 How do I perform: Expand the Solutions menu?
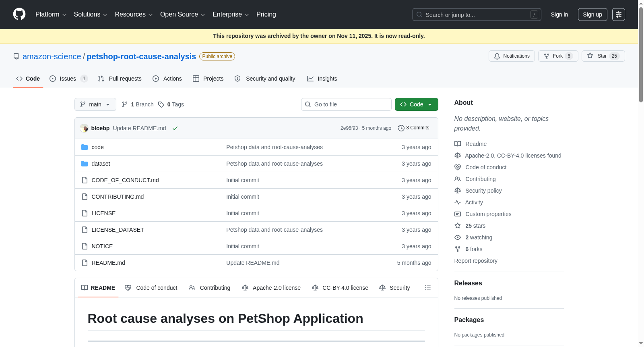click(x=91, y=15)
